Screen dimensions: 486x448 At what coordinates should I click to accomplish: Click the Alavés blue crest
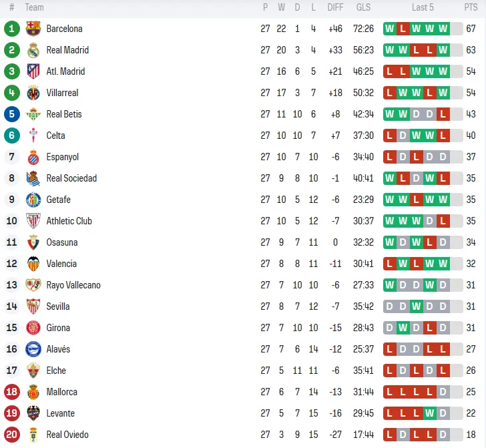click(33, 349)
